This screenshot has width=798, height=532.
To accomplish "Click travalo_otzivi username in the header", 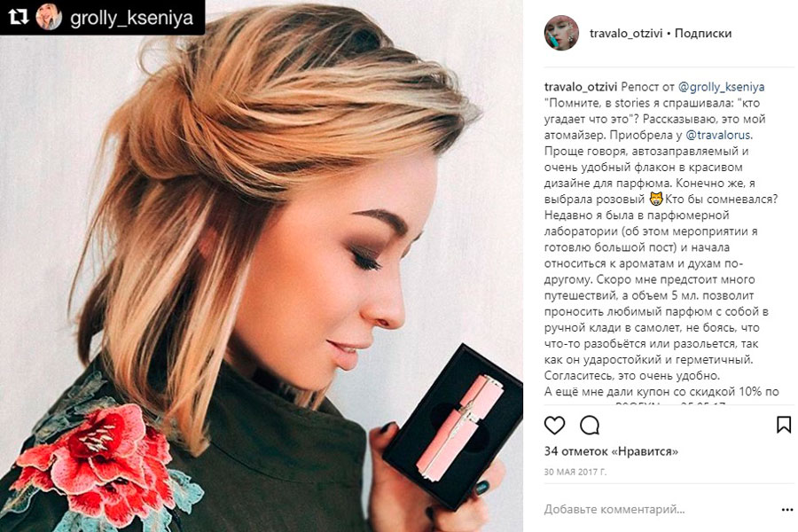I will pos(626,34).
